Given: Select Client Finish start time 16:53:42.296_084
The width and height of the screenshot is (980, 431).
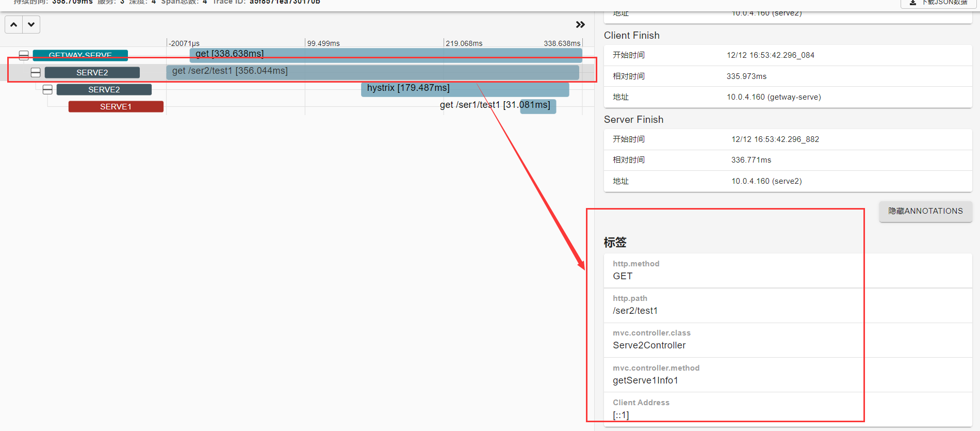Looking at the screenshot, I should click(x=771, y=55).
